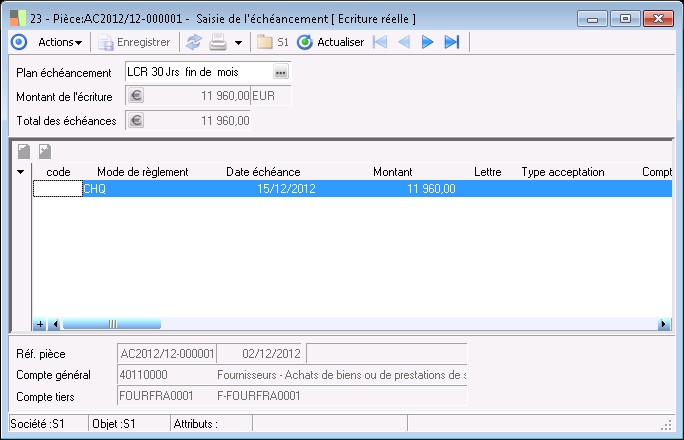Screen dimensions: 684x440
Task: Open the Plan échéancement lookup ellipsis button
Action: (280, 72)
